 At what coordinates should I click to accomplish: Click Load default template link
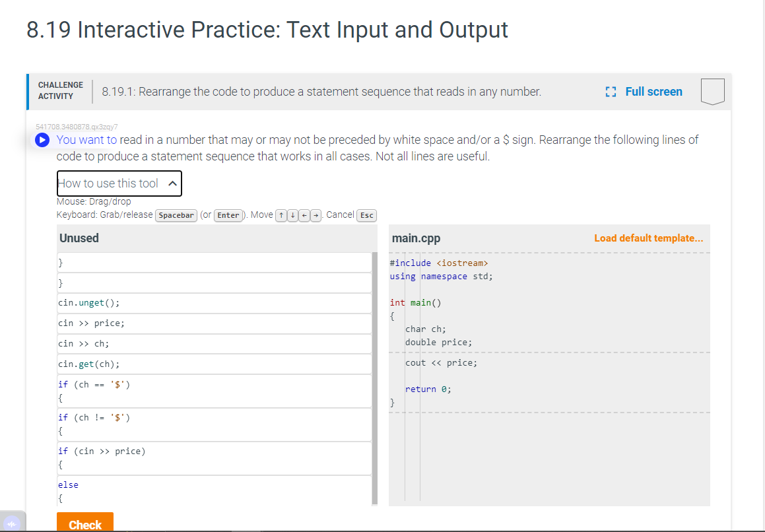point(648,238)
